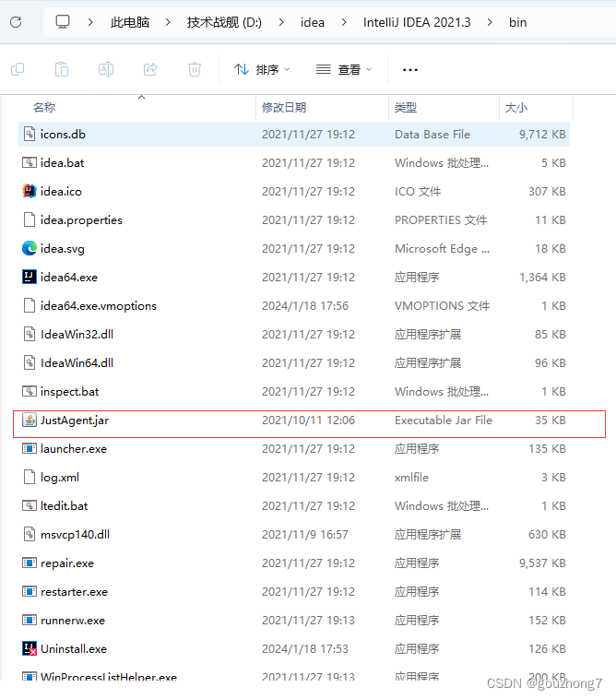
Task: Select file name JustAgent.jar
Action: 75,421
